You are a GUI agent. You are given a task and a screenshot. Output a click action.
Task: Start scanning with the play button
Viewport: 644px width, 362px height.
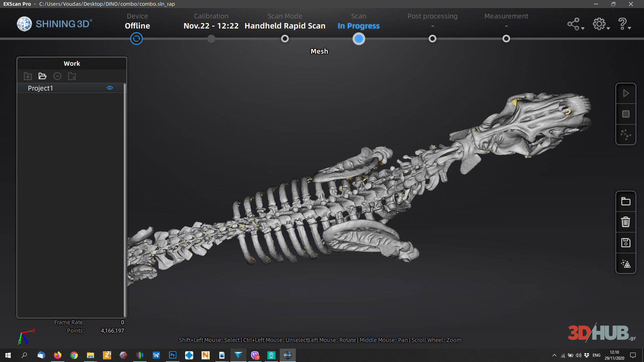coord(626,94)
